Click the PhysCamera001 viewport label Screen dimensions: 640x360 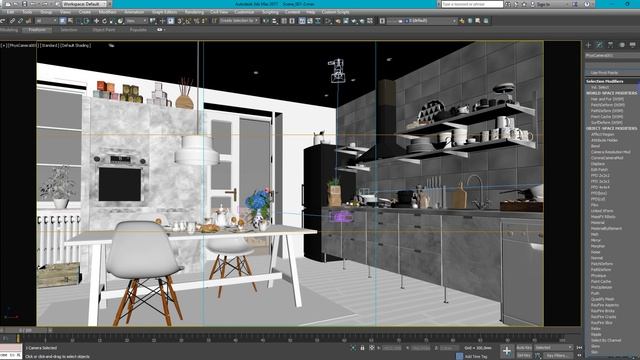coord(23,45)
